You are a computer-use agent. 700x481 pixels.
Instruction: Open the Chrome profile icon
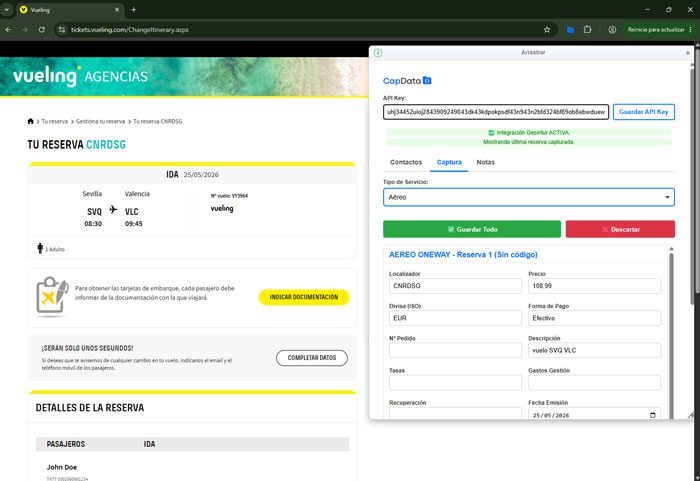(x=612, y=29)
